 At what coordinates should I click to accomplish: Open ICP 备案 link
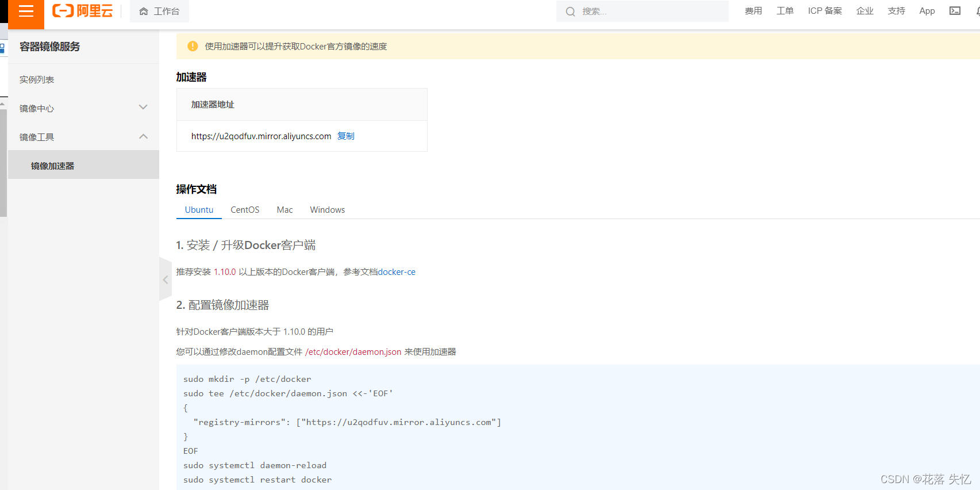[x=825, y=11]
